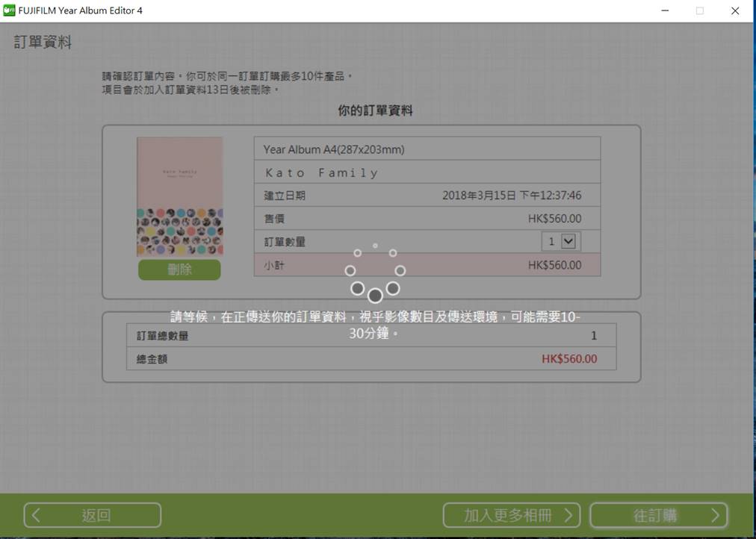Screen dimensions: 756x539
Task: Click the date '2018年3月15日 下午12:37:46'
Action: click(512, 195)
